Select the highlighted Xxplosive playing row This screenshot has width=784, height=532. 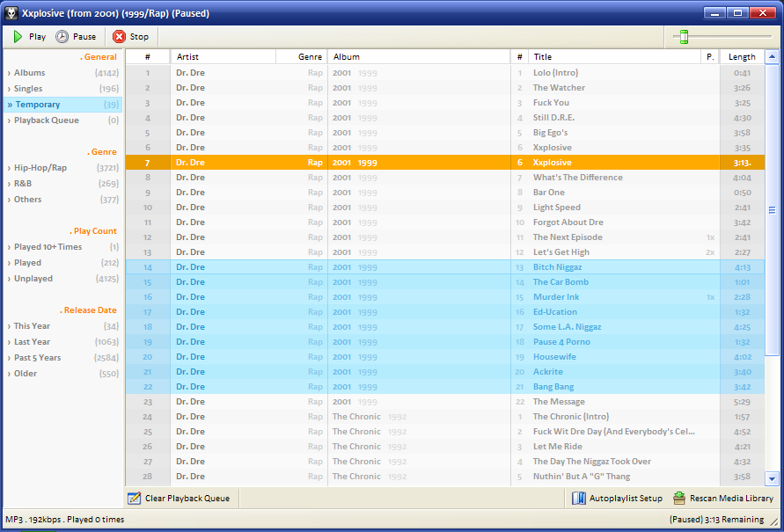(x=445, y=163)
